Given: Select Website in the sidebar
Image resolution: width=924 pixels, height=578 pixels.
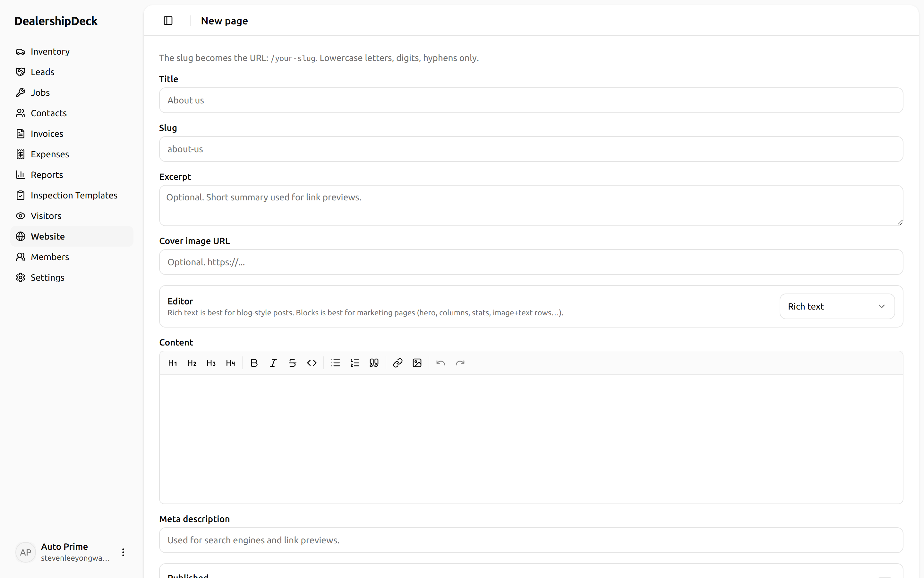Looking at the screenshot, I should click(72, 236).
